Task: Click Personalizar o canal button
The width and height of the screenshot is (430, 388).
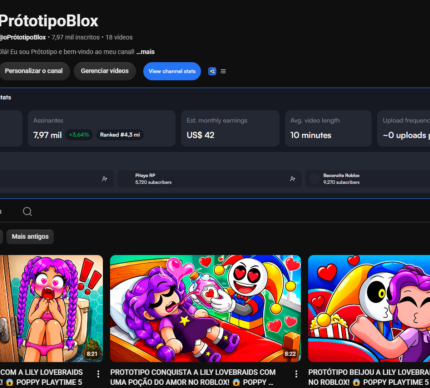Action: [x=34, y=71]
